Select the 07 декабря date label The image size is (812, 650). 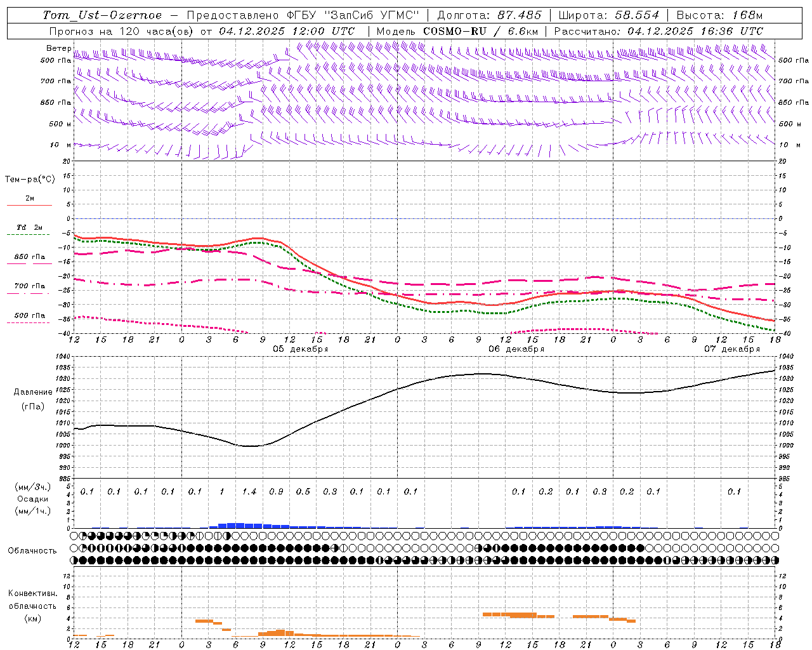732,349
